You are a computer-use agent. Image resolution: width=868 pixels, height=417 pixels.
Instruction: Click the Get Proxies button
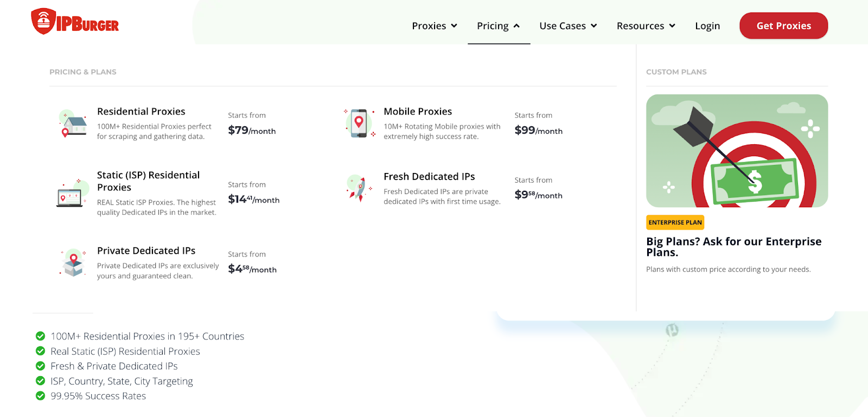[783, 25]
